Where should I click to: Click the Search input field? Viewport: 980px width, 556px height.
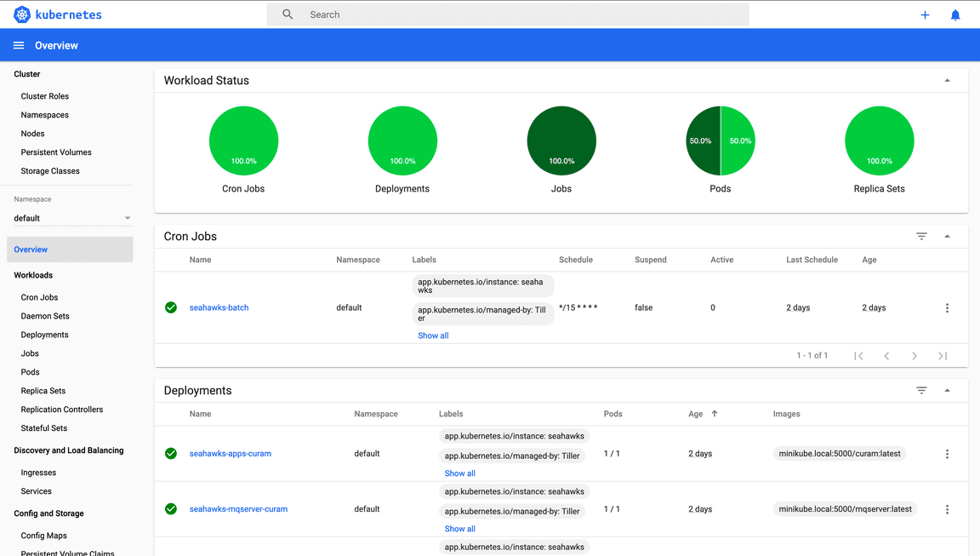[x=508, y=14]
